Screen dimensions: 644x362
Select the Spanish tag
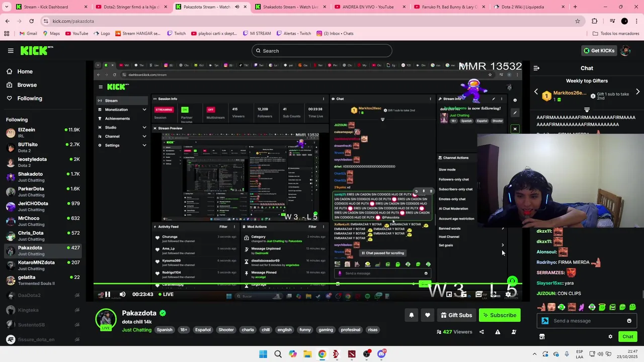pos(165,330)
